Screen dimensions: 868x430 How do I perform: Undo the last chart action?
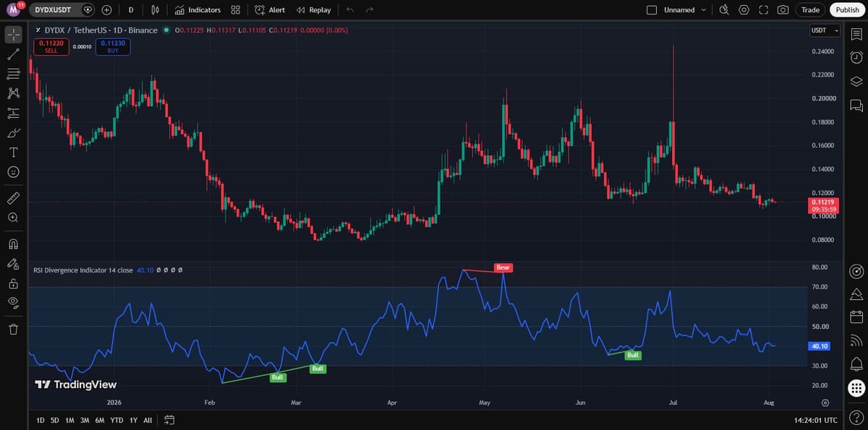click(x=350, y=10)
